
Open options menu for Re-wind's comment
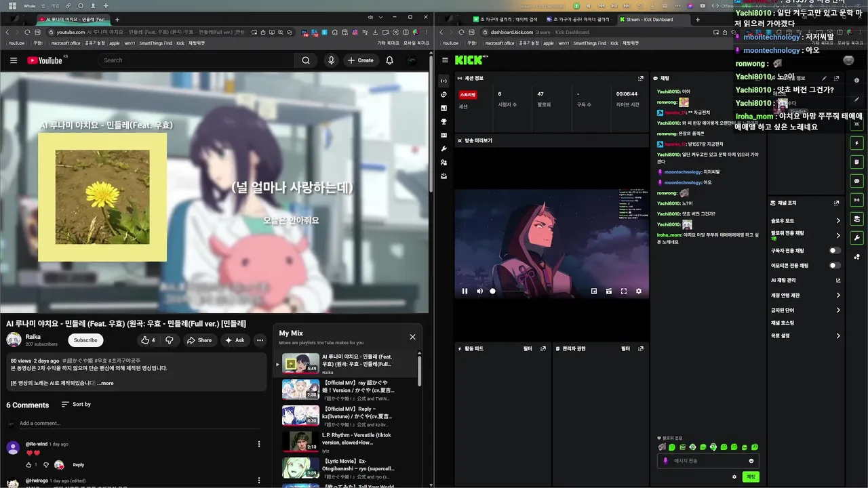tap(259, 444)
